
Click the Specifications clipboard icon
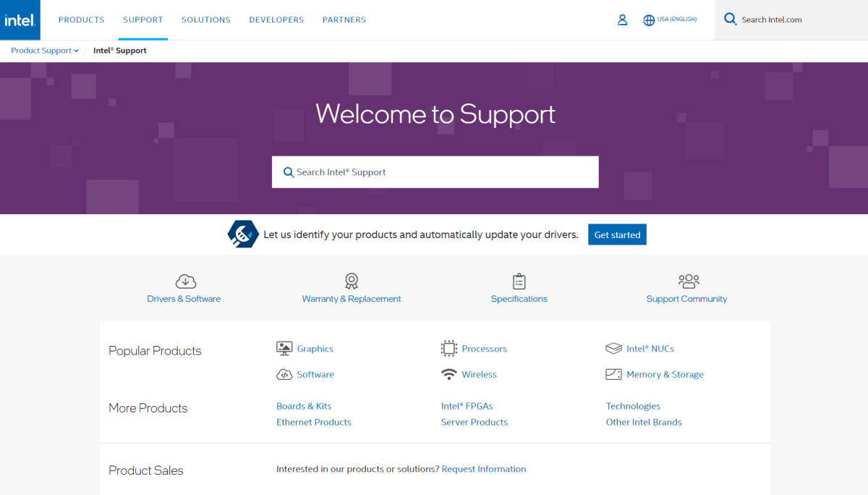(x=519, y=282)
